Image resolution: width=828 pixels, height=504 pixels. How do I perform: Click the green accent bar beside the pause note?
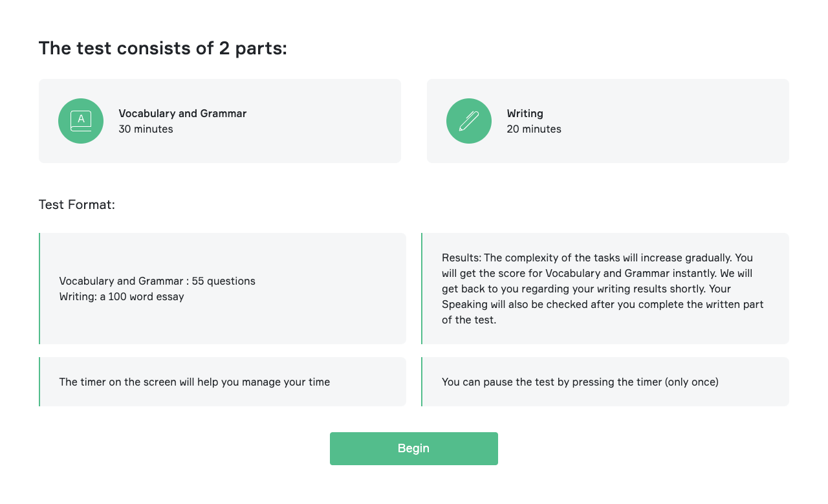(x=422, y=382)
